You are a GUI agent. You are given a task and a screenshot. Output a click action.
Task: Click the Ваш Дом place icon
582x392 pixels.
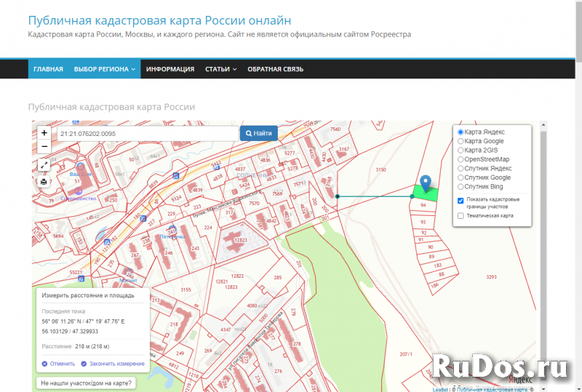[80, 166]
